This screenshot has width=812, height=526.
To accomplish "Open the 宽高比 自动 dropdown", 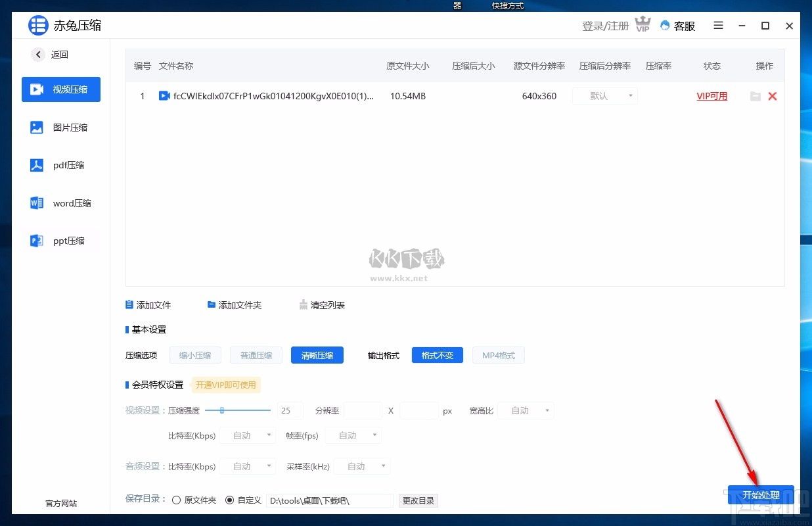I will 525,410.
